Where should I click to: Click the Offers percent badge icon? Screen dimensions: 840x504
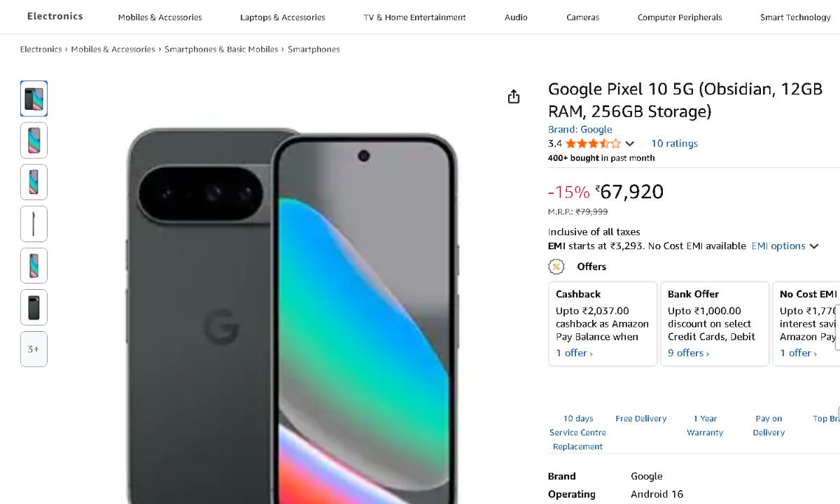click(x=556, y=267)
